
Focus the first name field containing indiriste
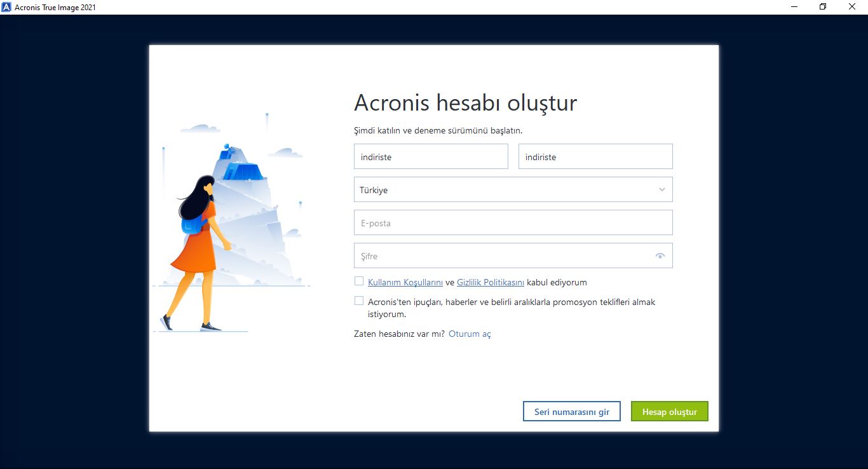(431, 156)
